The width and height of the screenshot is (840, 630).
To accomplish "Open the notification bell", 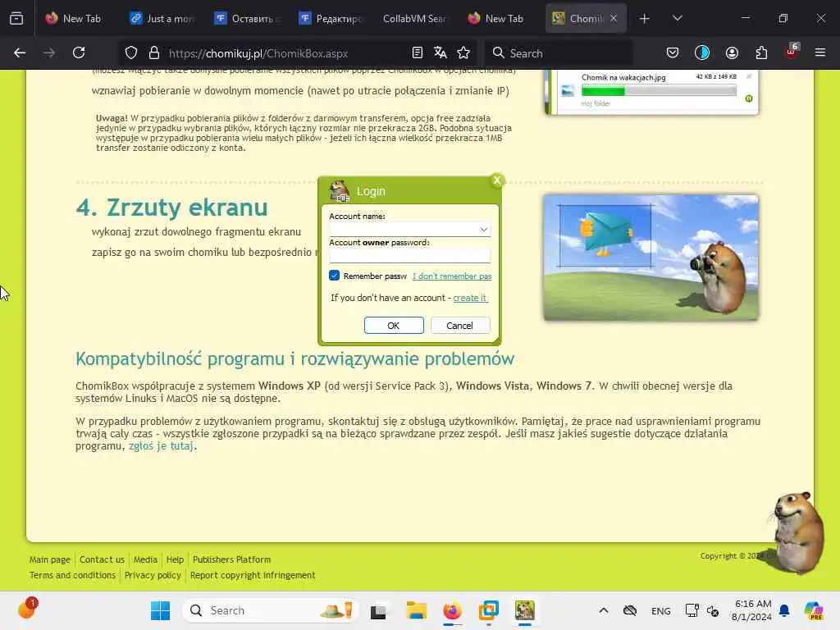I will pos(784,610).
